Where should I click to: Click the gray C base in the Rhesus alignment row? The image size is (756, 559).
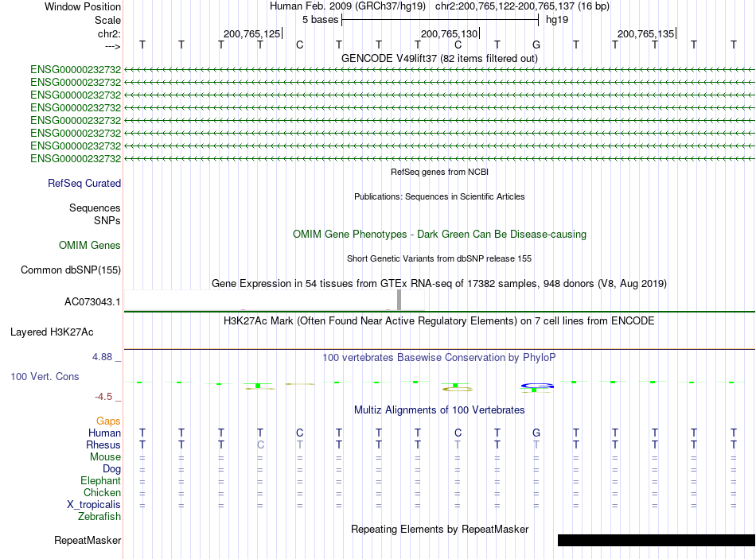260,444
